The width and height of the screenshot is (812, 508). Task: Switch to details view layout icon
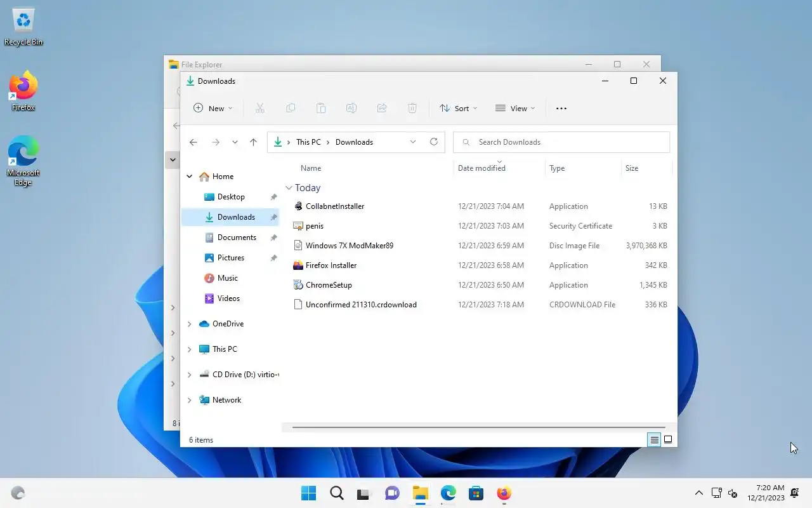654,439
